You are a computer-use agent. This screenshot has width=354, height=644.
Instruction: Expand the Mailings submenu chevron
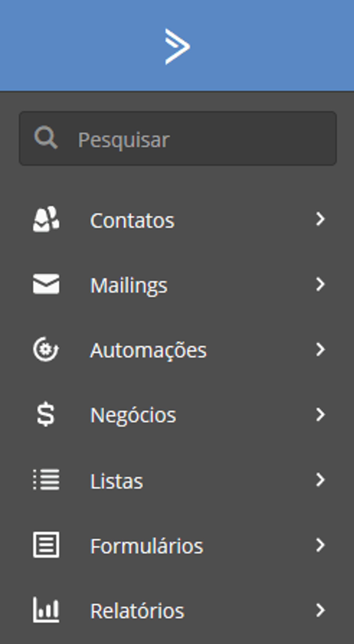click(320, 284)
